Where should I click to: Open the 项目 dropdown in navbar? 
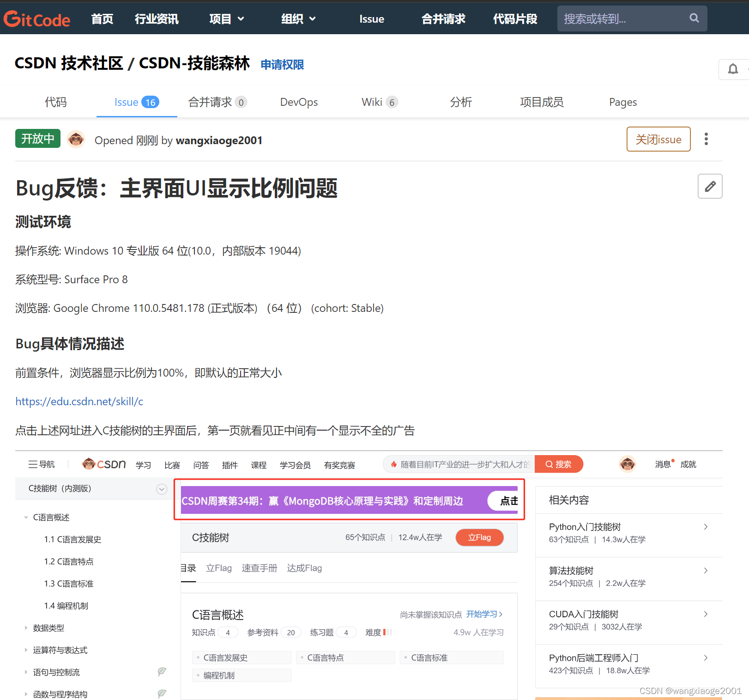pos(227,19)
